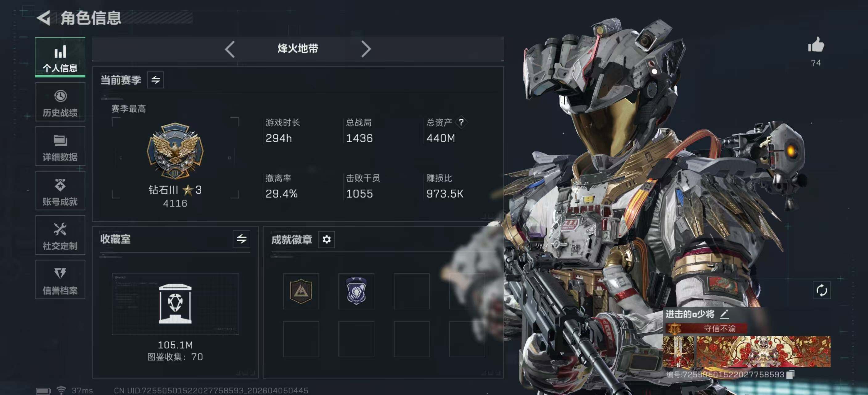This screenshot has height=395, width=868.
Task: Edit the nickname 进击的o少将 with pencil icon
Action: pos(724,314)
